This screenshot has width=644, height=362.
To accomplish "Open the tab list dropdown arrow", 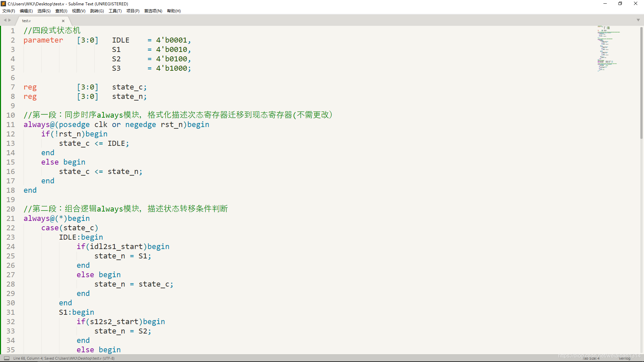I will click(638, 20).
